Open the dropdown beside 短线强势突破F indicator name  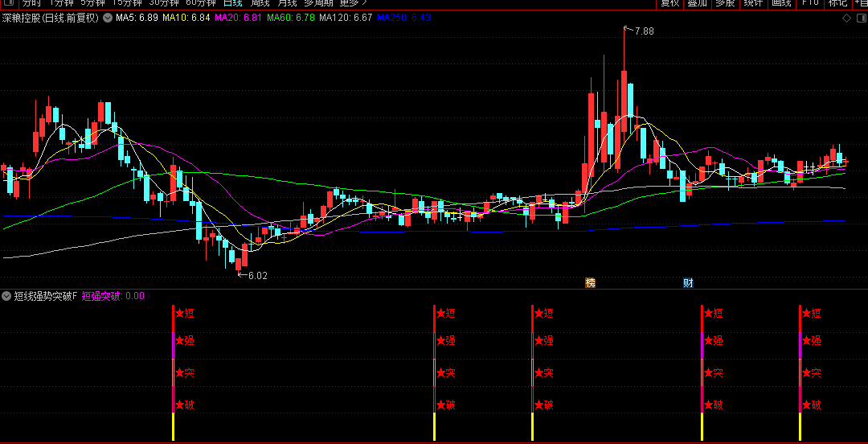pos(6,296)
